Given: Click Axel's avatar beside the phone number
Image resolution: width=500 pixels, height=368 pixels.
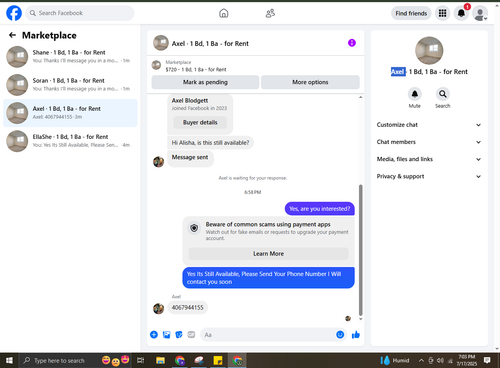Looking at the screenshot, I should coord(158,309).
